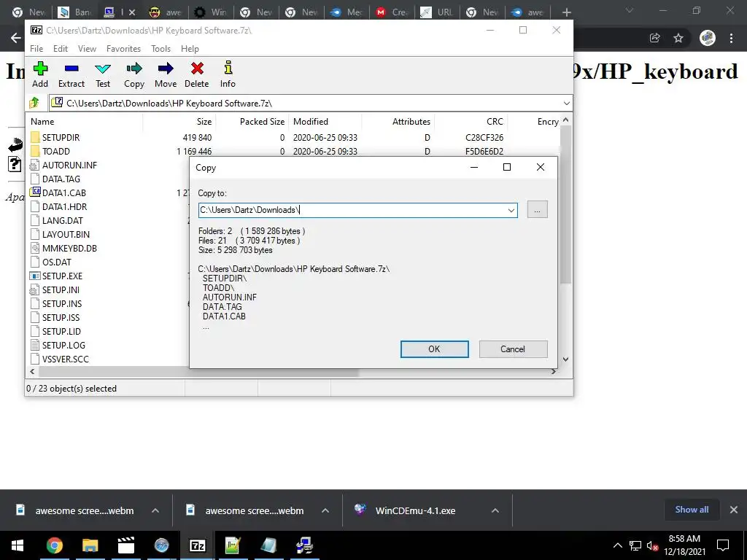The image size is (747, 560).
Task: Click the 7-Zip taskbar icon
Action: click(x=197, y=545)
